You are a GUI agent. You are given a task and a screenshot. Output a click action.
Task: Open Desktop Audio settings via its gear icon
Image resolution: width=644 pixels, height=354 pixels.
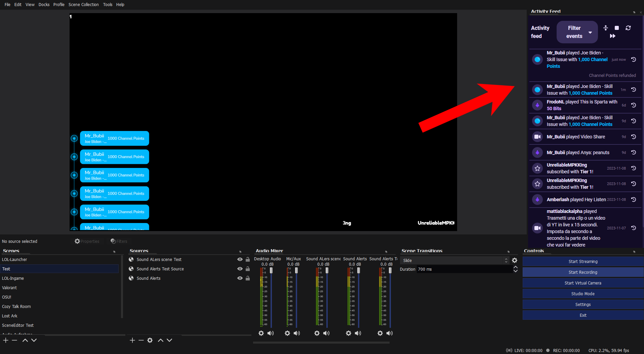pyautogui.click(x=261, y=333)
